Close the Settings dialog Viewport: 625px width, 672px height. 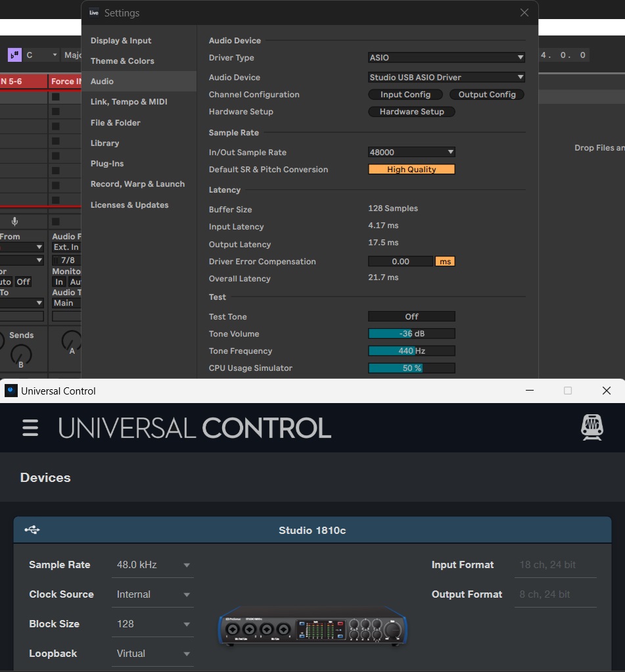point(524,12)
